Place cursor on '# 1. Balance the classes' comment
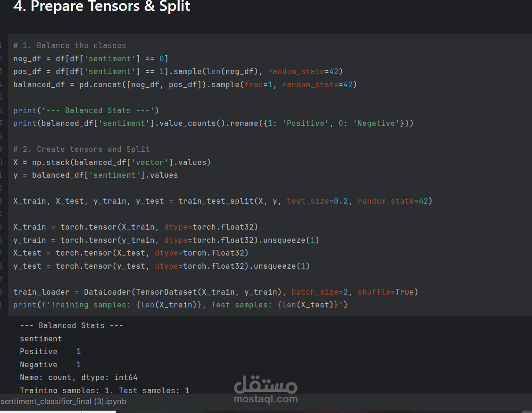 coord(69,45)
